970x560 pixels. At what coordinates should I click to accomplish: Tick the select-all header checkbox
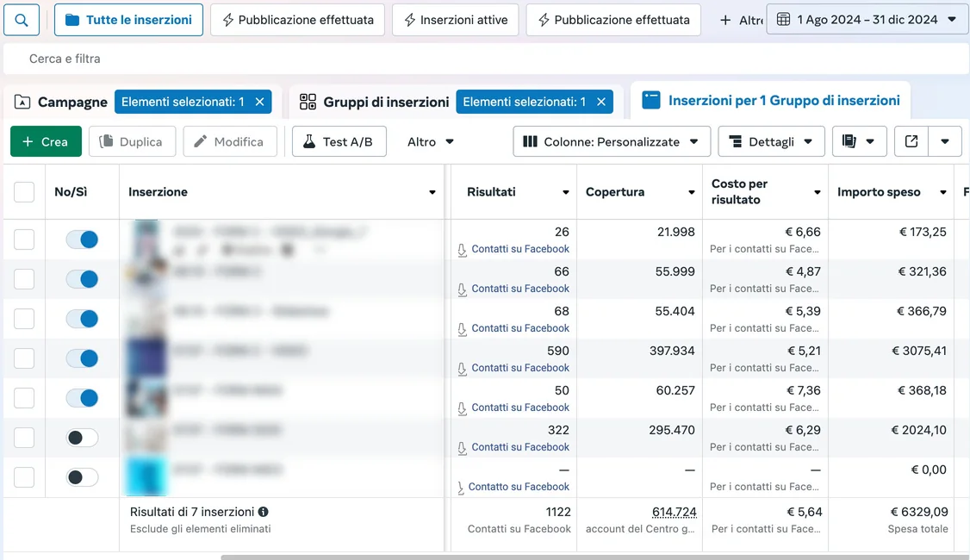(x=24, y=192)
